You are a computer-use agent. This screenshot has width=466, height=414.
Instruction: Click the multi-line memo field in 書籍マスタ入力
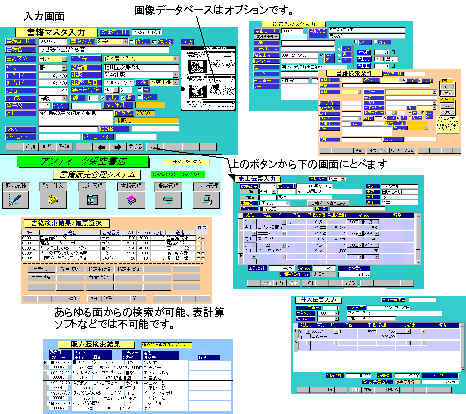coord(76,118)
